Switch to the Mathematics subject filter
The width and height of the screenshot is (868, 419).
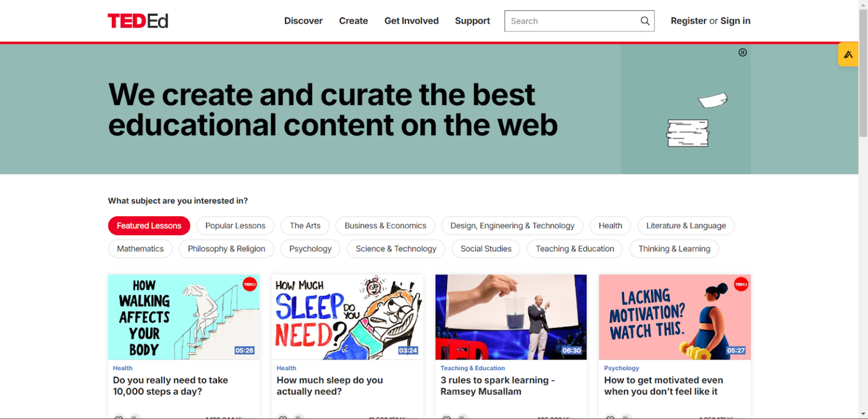coord(140,248)
